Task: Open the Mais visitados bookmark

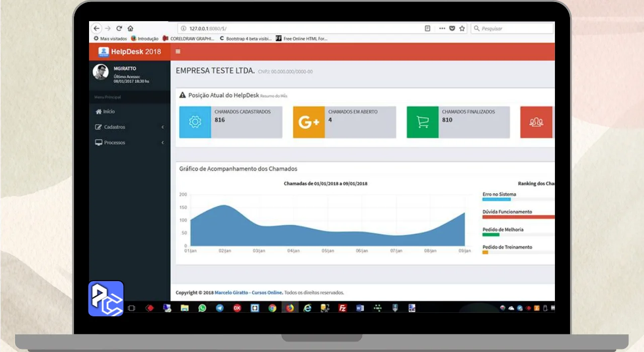Action: coord(110,39)
